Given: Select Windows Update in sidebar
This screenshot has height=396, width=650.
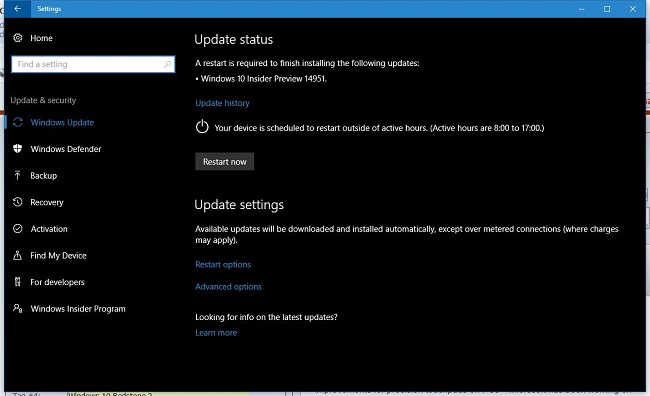Looking at the screenshot, I should coord(62,122).
